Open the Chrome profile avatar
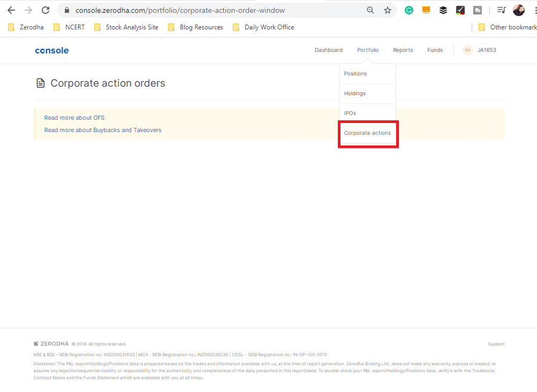This screenshot has height=392, width=537. [x=519, y=10]
